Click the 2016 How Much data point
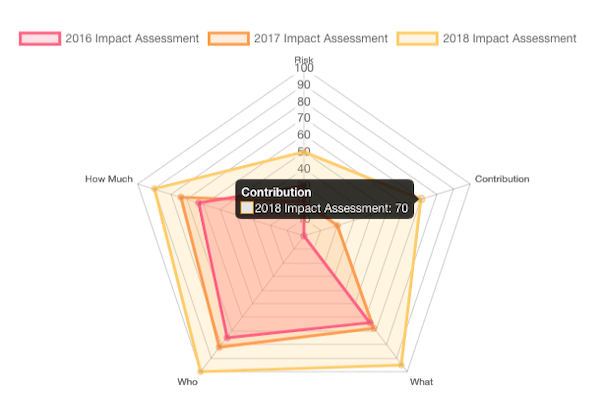The height and width of the screenshot is (395, 600). (198, 203)
